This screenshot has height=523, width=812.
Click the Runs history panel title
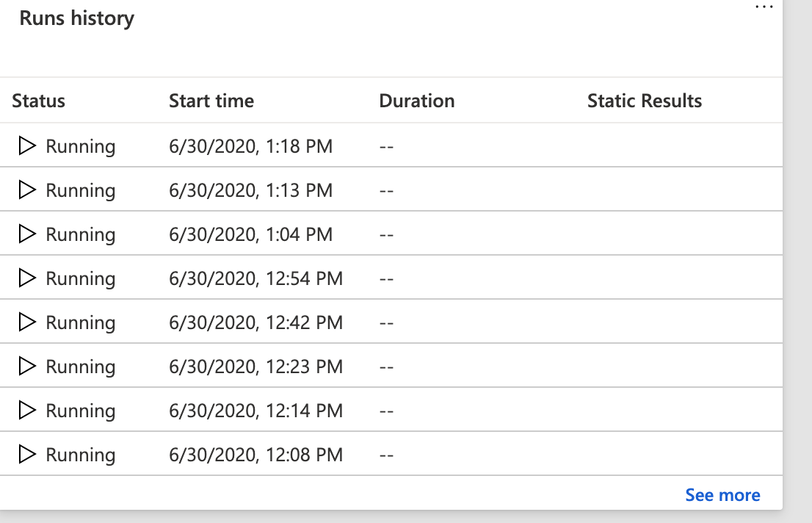click(x=77, y=18)
